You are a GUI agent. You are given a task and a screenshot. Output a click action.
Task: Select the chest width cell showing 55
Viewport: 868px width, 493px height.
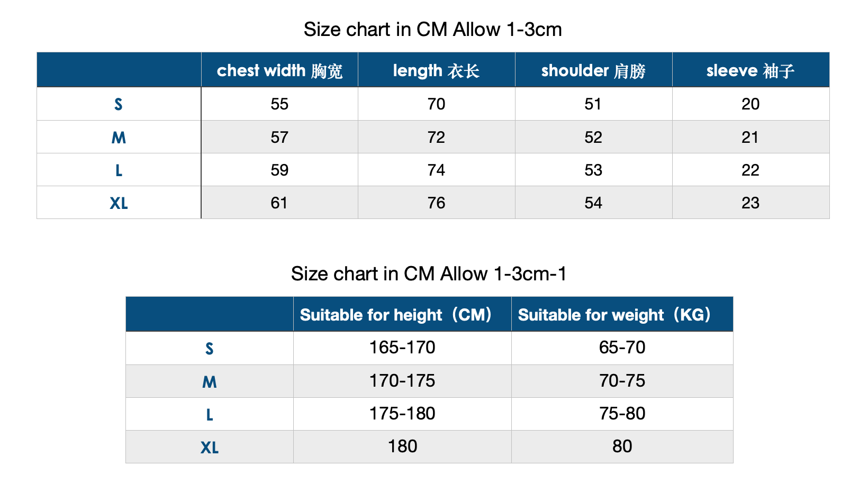tap(279, 104)
